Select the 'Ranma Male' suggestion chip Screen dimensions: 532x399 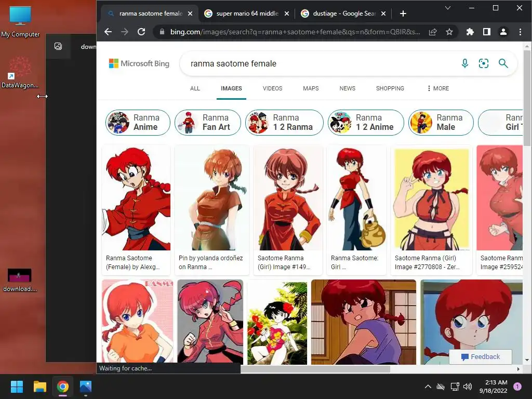[x=441, y=123]
